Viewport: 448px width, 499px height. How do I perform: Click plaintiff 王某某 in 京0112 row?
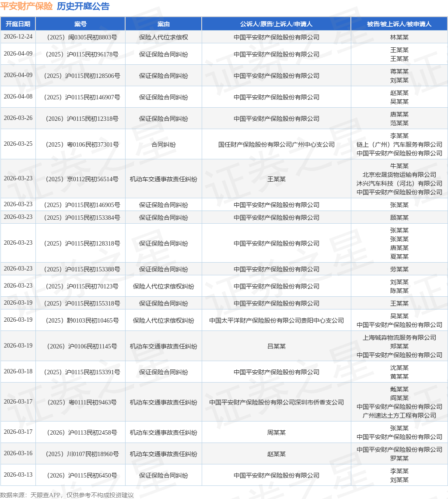[x=276, y=179]
